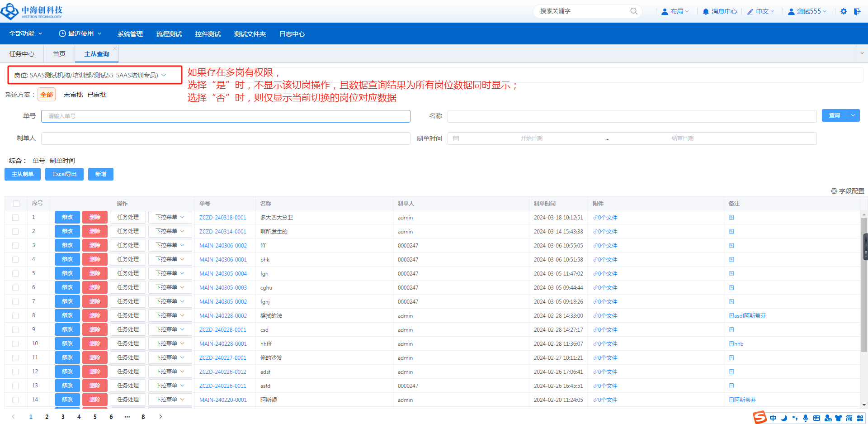Switch to the 任务中心 tab

pyautogui.click(x=21, y=54)
